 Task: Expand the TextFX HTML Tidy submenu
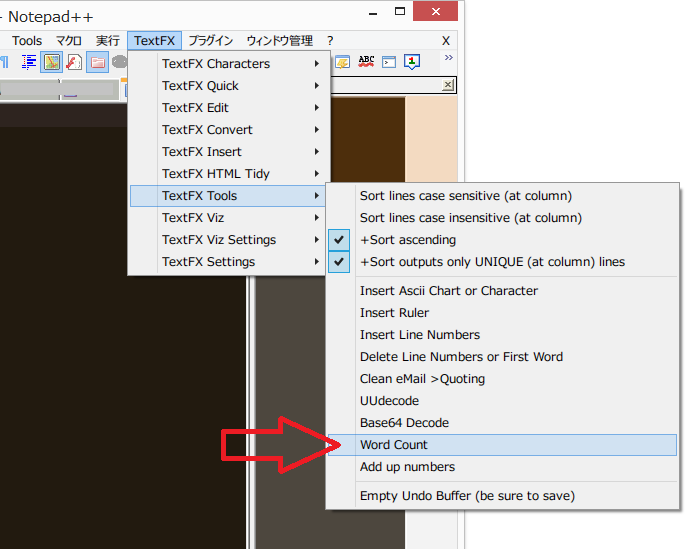pos(228,173)
